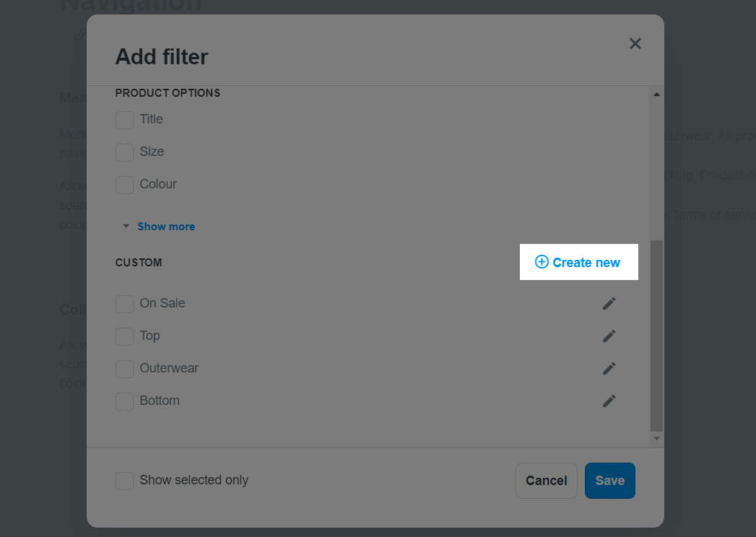Enable the Size filter checkbox
756x537 pixels.
coord(124,152)
